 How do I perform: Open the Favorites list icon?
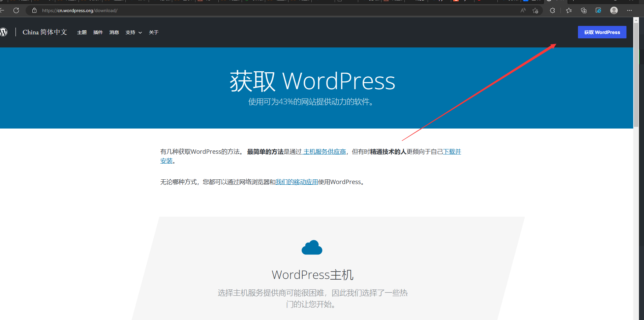(x=569, y=10)
